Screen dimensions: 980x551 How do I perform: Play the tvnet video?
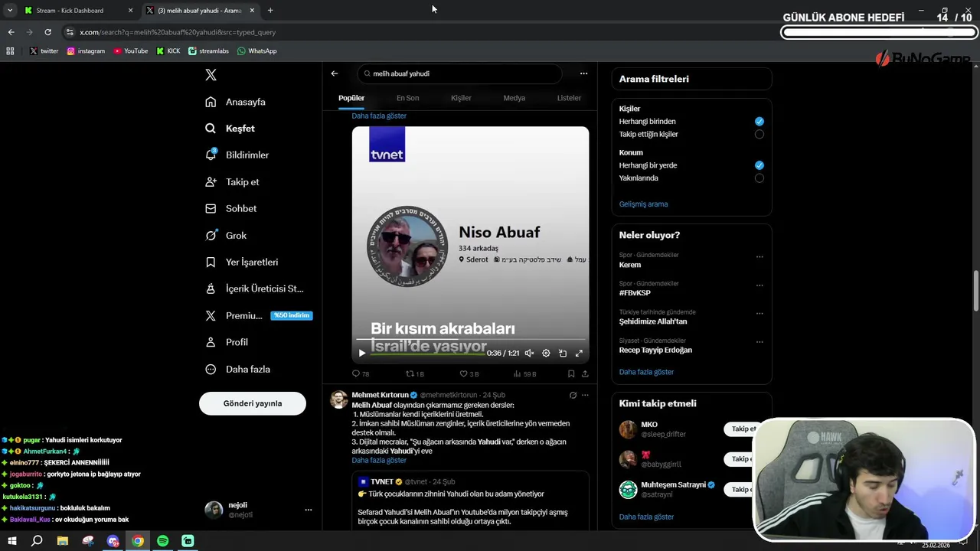click(361, 353)
